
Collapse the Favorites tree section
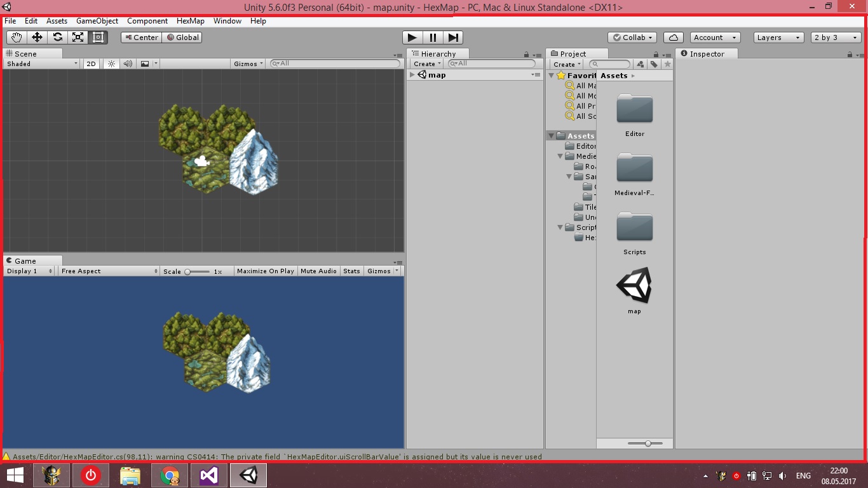551,76
